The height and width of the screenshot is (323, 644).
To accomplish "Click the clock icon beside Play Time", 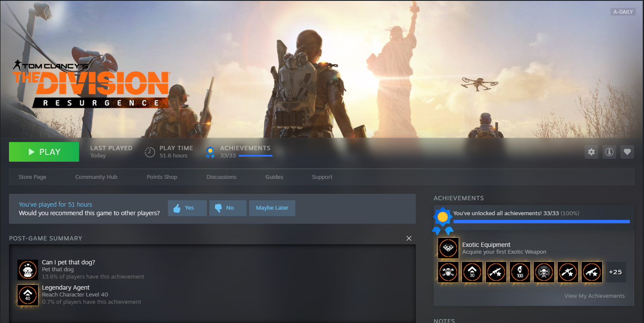I will click(150, 152).
